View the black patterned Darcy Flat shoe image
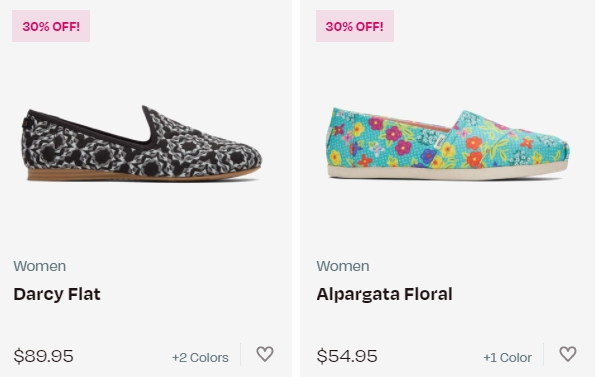Image resolution: width=605 pixels, height=377 pixels. pos(142,143)
